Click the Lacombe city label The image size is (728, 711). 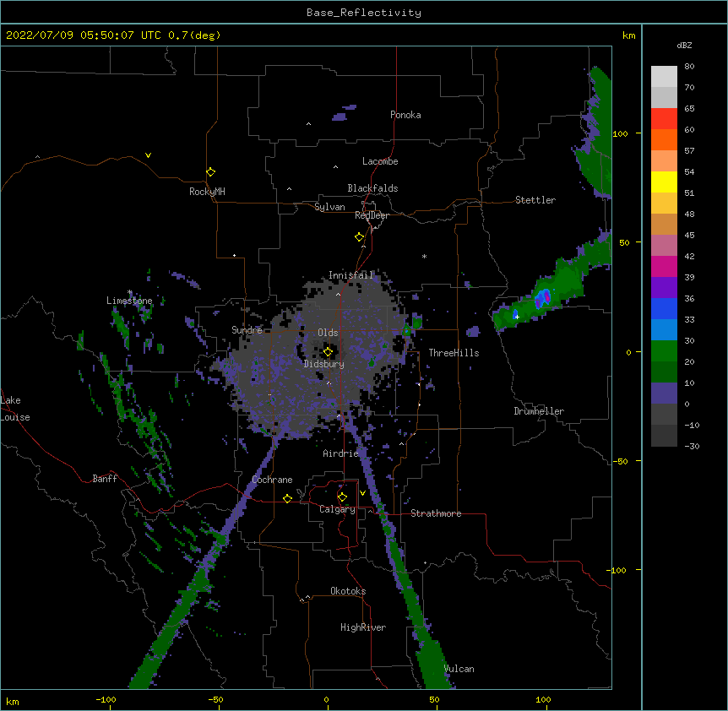point(380,161)
